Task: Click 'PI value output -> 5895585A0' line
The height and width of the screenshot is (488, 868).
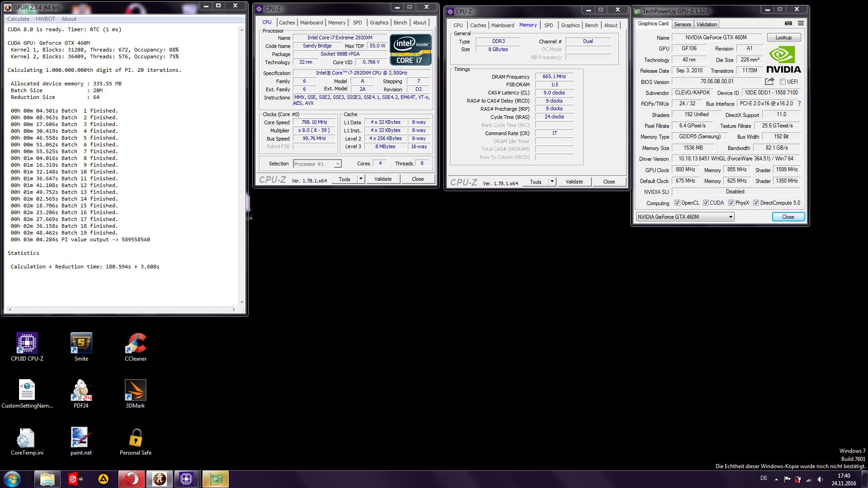Action: [x=80, y=239]
